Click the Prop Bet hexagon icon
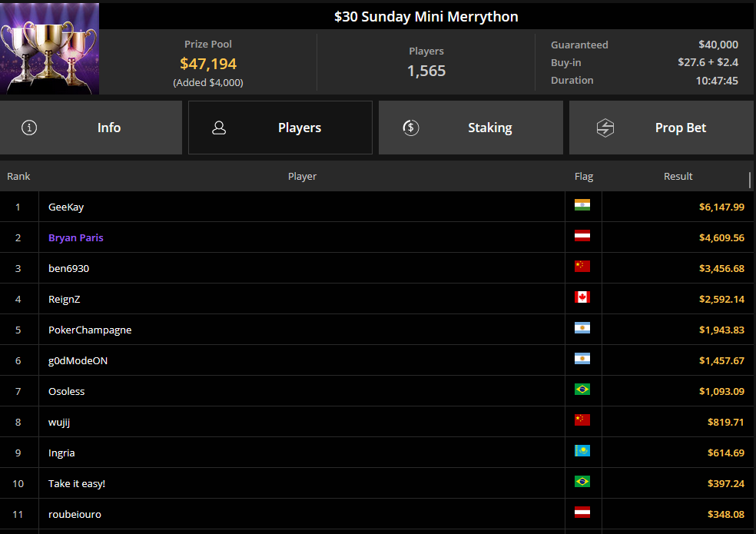The height and width of the screenshot is (534, 756). click(x=605, y=128)
